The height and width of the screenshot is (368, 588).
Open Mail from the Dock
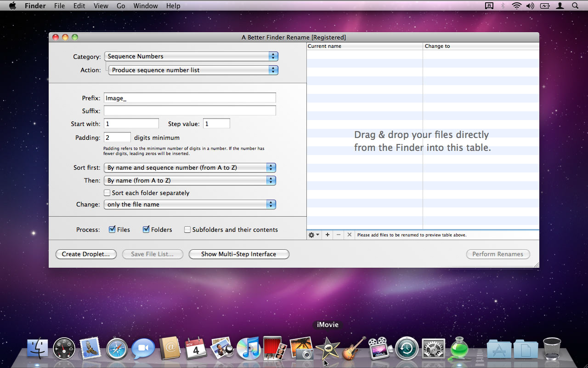pyautogui.click(x=90, y=349)
